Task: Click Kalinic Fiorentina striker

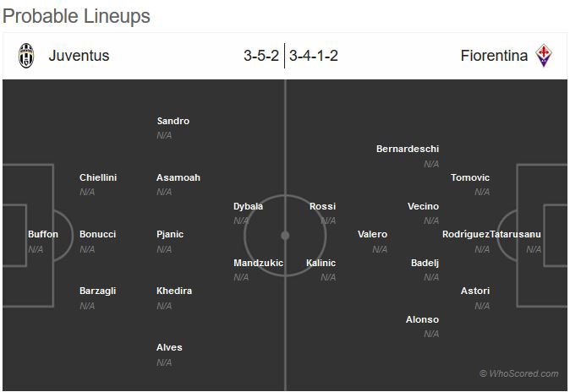Action: [x=321, y=263]
